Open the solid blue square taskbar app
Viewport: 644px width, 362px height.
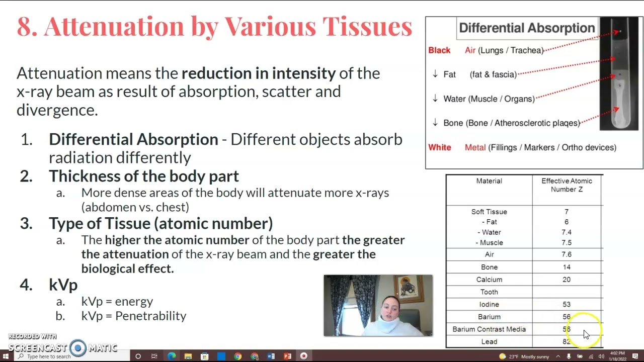click(221, 356)
